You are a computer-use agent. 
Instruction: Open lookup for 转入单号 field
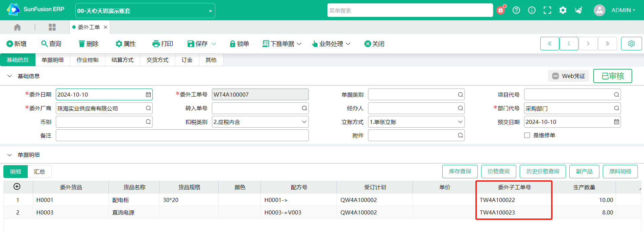304,108
